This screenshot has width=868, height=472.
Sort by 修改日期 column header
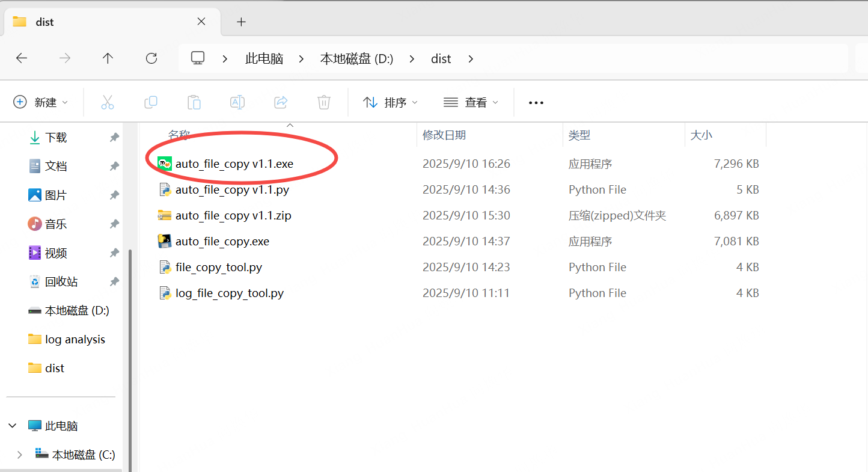pos(444,135)
